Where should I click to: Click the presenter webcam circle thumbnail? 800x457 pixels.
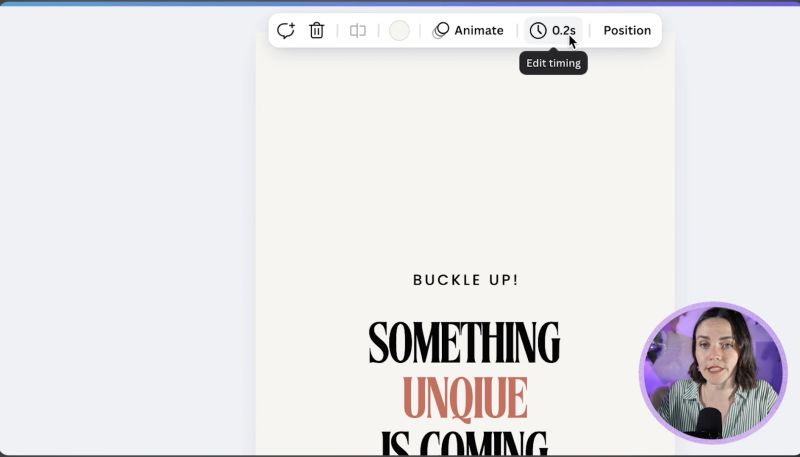(x=713, y=371)
